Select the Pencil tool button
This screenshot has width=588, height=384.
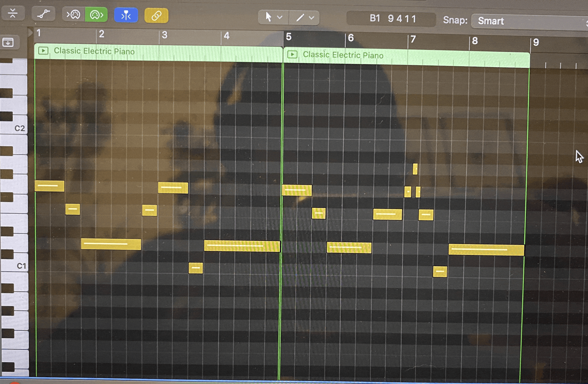pyautogui.click(x=300, y=18)
